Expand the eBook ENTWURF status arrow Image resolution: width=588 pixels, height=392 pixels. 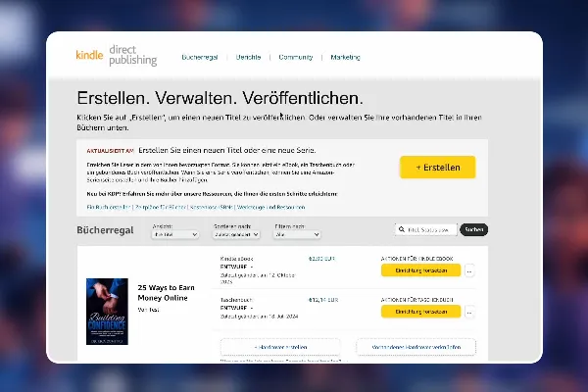(x=252, y=267)
